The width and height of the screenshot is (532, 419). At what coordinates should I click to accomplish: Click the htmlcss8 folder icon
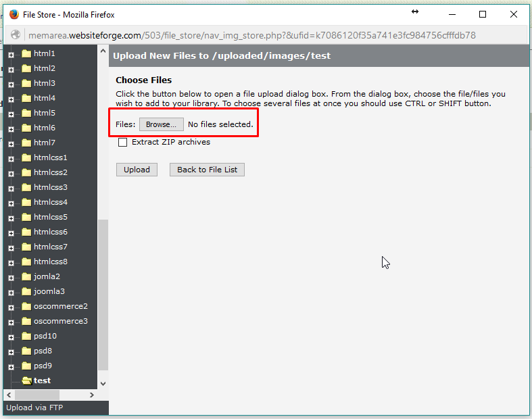click(x=26, y=262)
